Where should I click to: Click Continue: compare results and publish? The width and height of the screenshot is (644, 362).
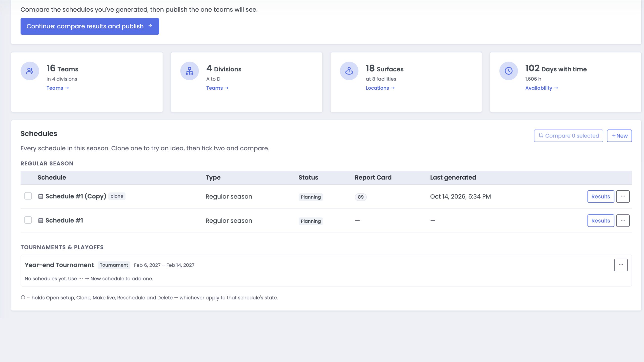[x=90, y=26]
